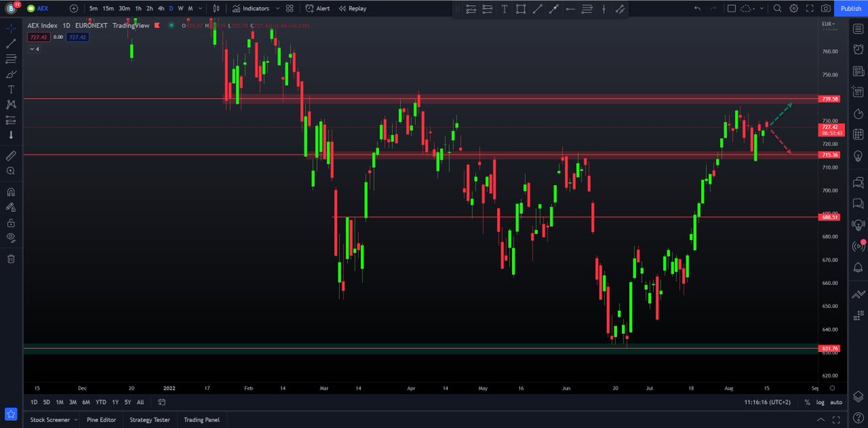
Task: Expand the bottom panel with chevron
Action: tap(820, 419)
